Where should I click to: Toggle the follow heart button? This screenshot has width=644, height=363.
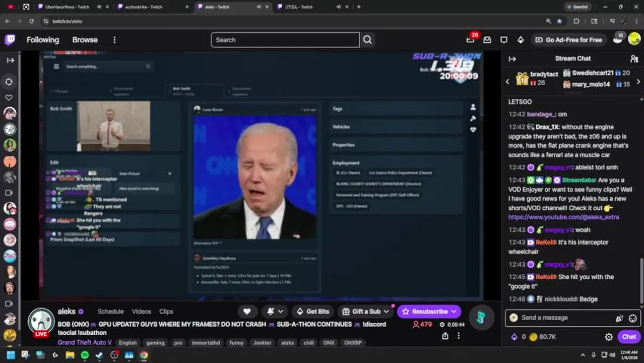(x=247, y=312)
